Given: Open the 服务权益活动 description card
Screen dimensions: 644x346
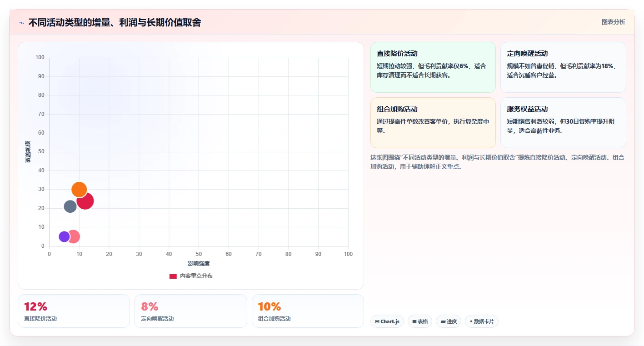Looking at the screenshot, I should (563, 123).
